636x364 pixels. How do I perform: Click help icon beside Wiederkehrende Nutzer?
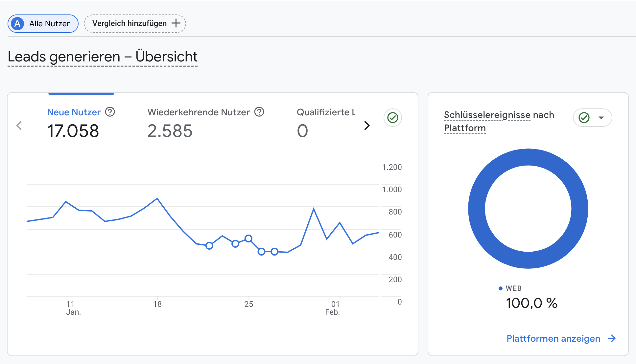[x=259, y=112]
